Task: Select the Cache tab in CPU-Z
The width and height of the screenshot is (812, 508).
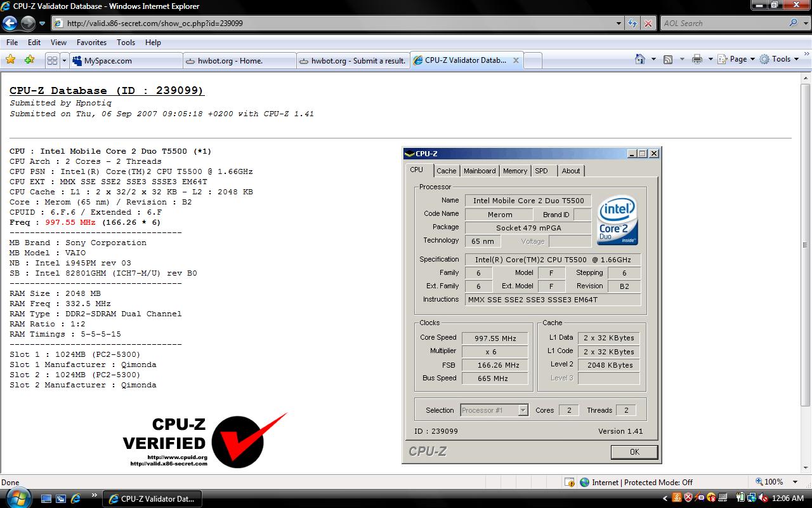Action: pyautogui.click(x=446, y=171)
